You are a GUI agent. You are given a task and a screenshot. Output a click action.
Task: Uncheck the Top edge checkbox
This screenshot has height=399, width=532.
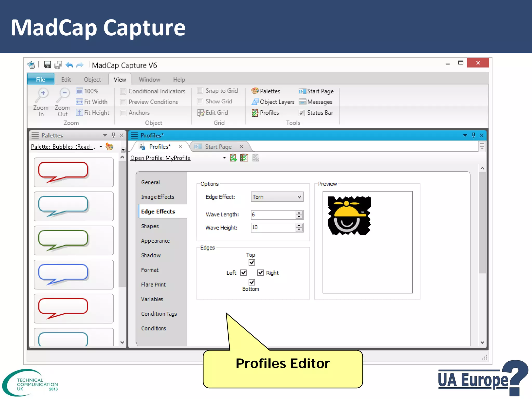click(x=252, y=262)
